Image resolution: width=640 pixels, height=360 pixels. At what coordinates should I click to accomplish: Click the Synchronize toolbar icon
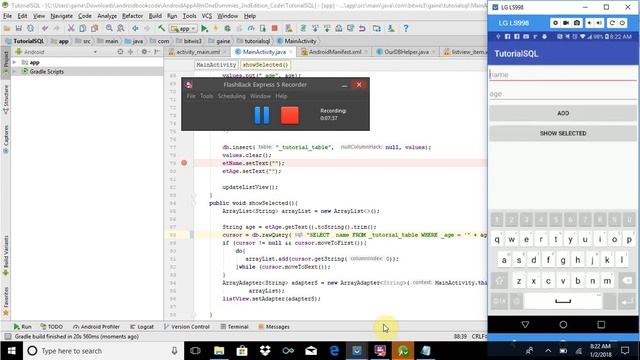pos(31,28)
